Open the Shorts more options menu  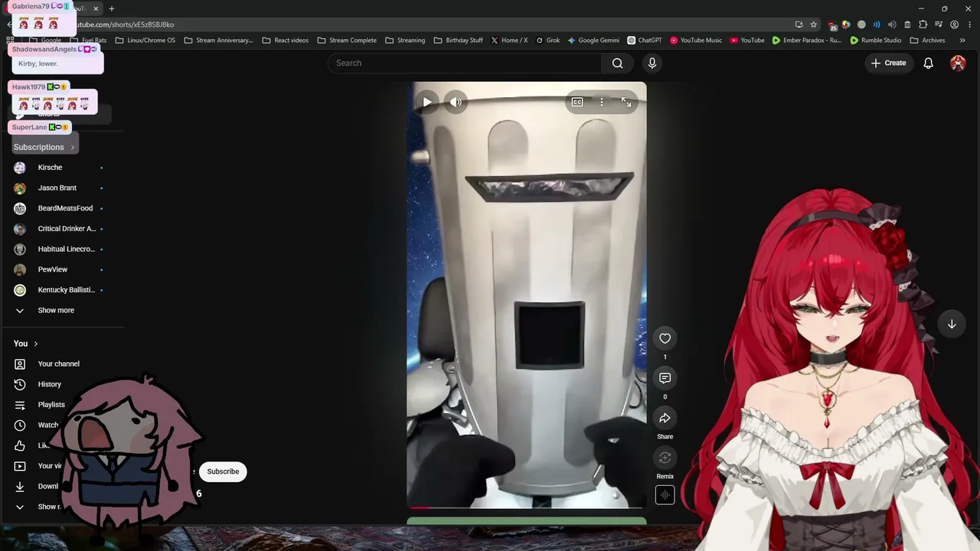click(x=602, y=102)
